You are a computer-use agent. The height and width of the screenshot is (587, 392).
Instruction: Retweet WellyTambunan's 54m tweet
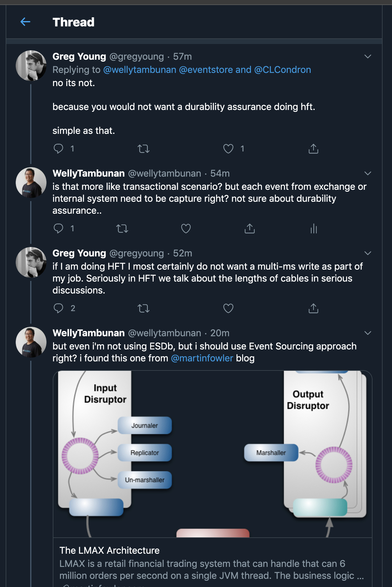tap(122, 228)
